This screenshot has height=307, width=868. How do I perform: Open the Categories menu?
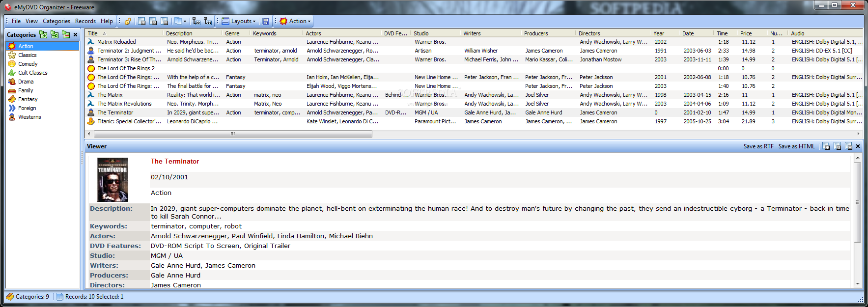(x=56, y=21)
